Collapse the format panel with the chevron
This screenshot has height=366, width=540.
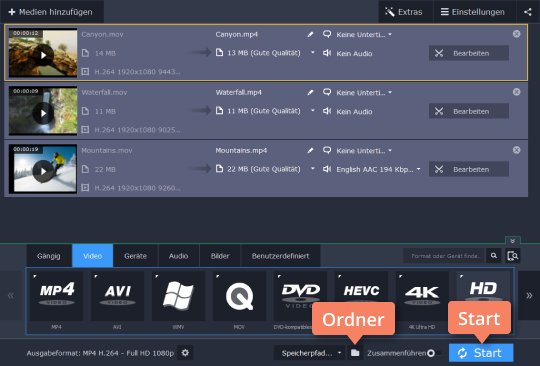512,240
